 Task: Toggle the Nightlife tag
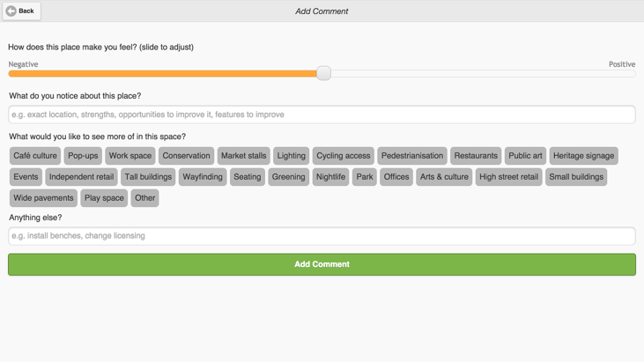point(330,177)
